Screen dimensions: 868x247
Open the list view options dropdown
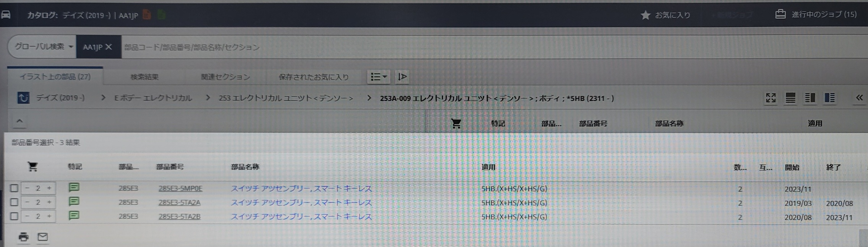[x=379, y=77]
